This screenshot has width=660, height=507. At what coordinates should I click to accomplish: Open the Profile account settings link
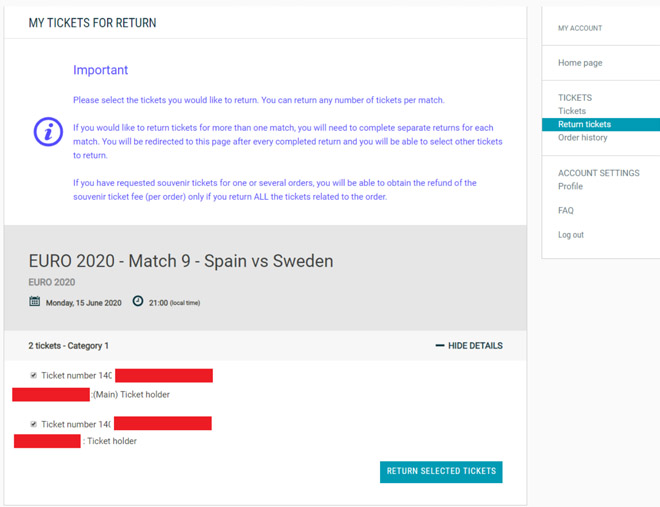[x=570, y=186]
